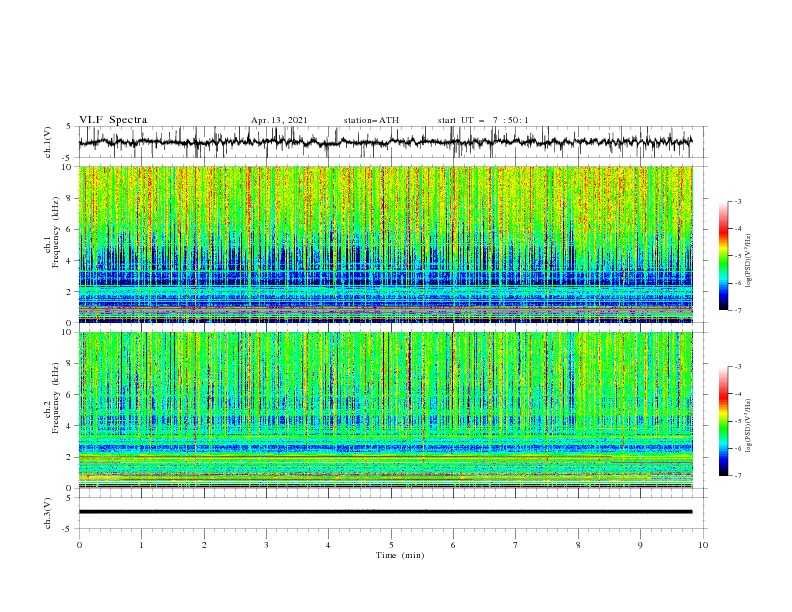
Task: Click the "ch.1(V)" waveform axis label
Action: point(48,142)
